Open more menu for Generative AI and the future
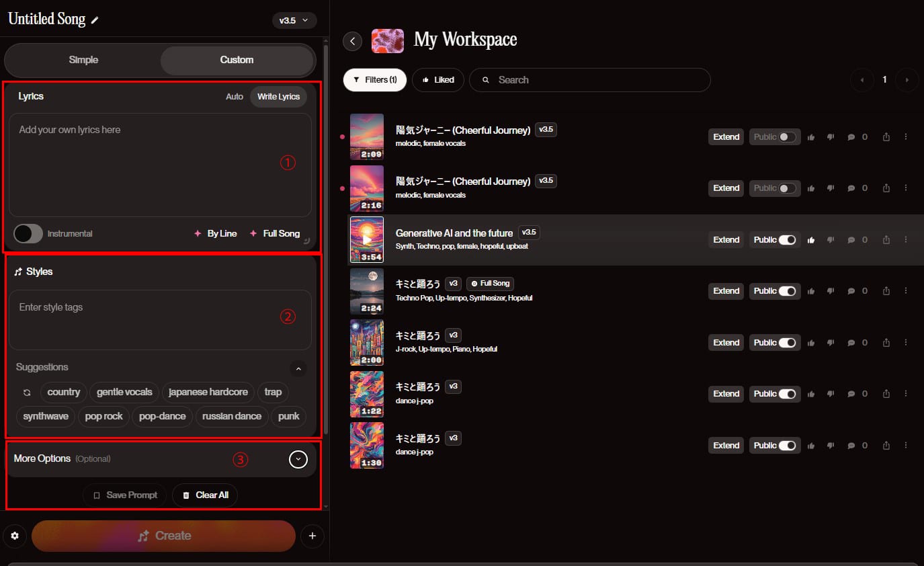 click(906, 240)
